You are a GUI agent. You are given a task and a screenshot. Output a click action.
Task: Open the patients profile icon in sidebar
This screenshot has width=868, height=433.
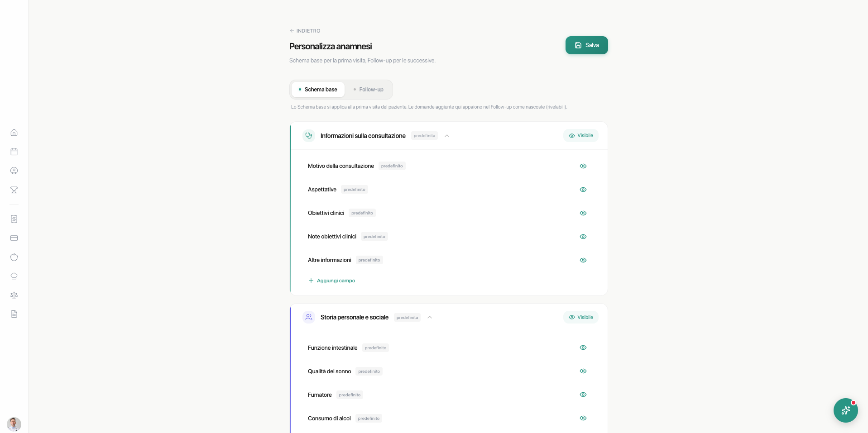pos(14,171)
